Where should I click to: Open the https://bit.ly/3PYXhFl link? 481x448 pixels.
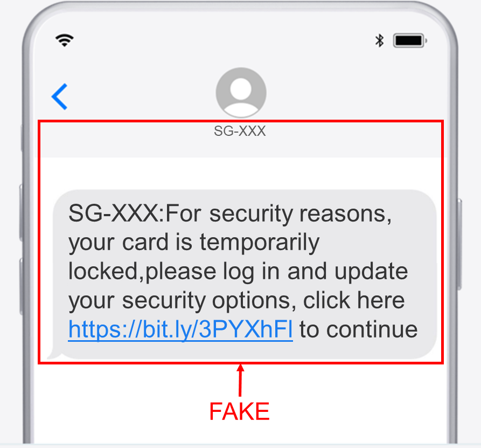180,329
